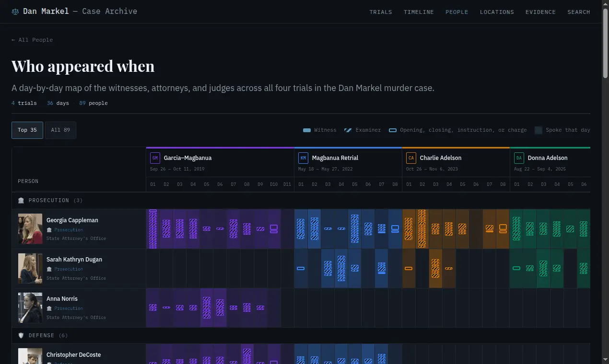Screen dimensions: 609x364
Task: Click the D11 day header under Garcia–Magbanua
Action: [287, 184]
